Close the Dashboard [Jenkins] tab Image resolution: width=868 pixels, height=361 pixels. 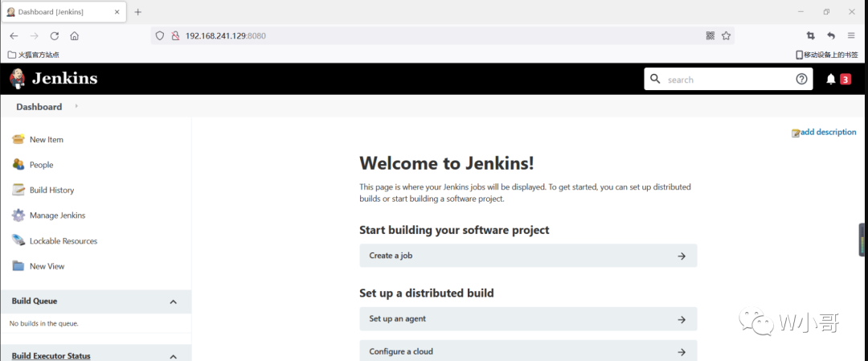tap(117, 11)
